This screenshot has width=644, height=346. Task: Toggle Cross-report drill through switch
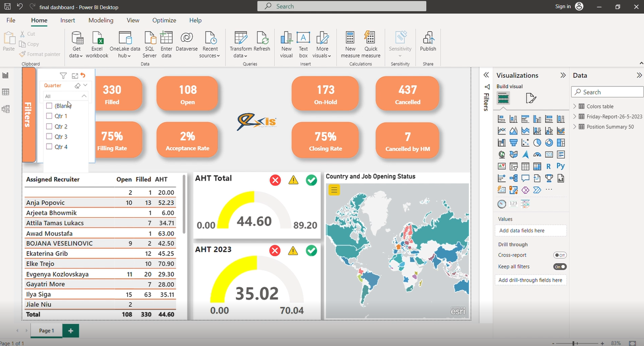pos(560,255)
